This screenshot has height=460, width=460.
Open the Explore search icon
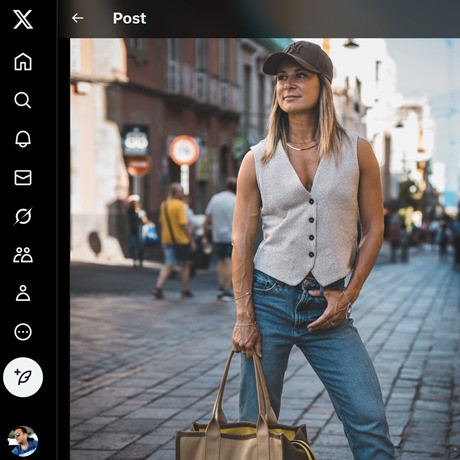(x=23, y=100)
